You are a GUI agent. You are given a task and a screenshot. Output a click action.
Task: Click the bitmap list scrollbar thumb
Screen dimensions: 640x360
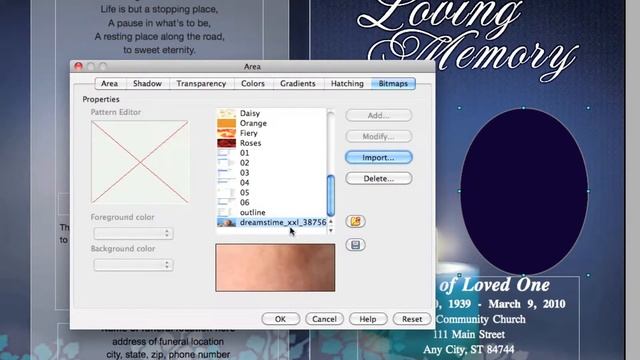pos(331,196)
